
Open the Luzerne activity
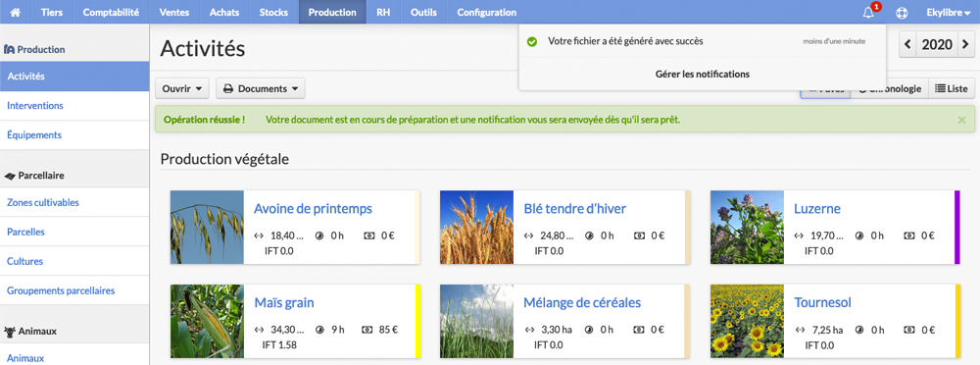(x=817, y=208)
